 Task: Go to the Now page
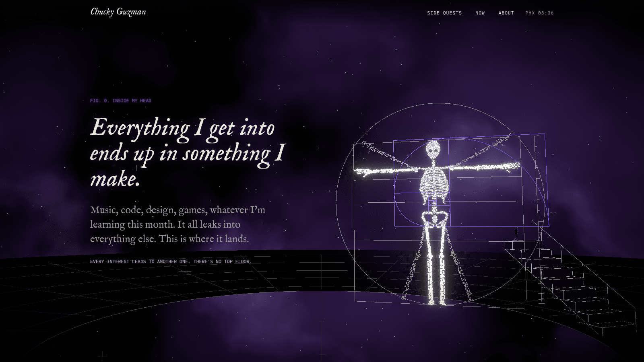480,13
